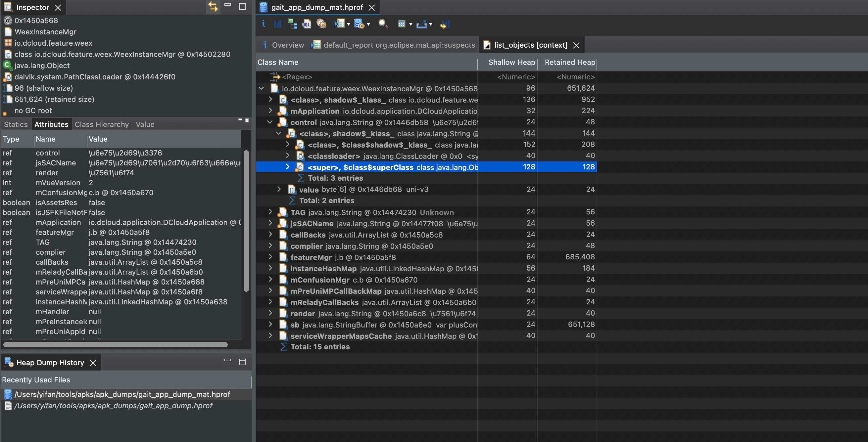This screenshot has width=868, height=442.
Task: Click the Inspector attributes vertical scrollbar
Action: [x=246, y=220]
